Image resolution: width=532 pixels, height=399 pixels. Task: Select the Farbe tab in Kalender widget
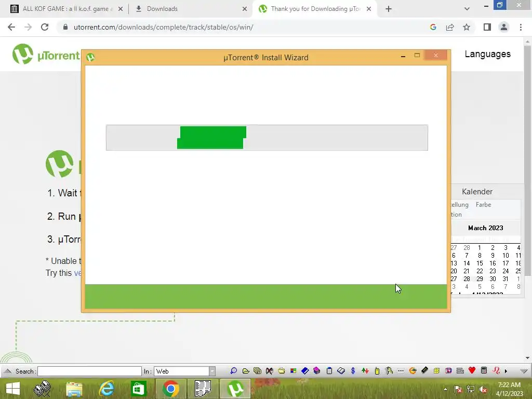coord(483,205)
